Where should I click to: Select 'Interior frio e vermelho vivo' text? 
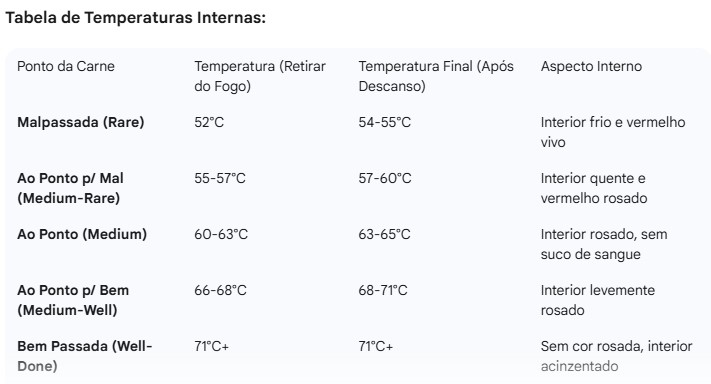tap(613, 132)
